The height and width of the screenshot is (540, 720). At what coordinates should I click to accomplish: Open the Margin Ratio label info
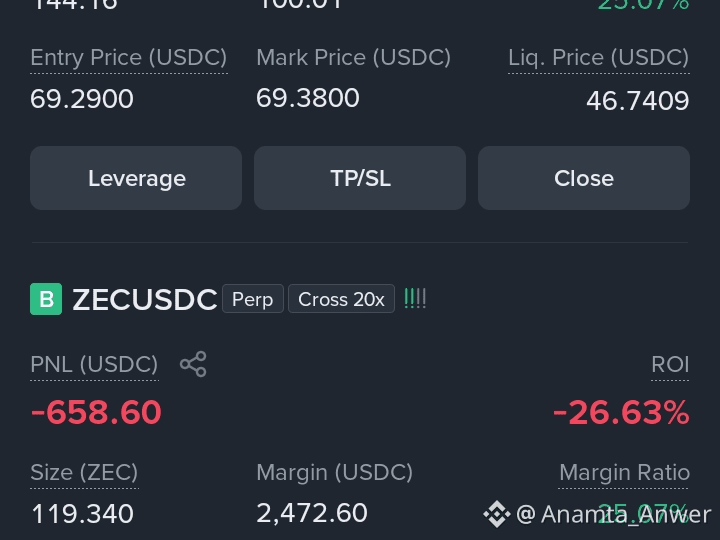pyautogui.click(x=624, y=472)
